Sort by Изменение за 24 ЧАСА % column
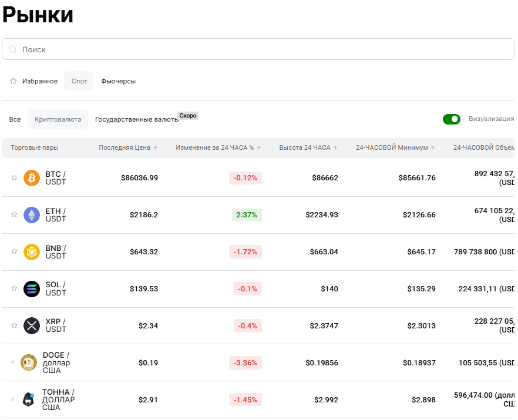Viewport: 518px width, 420px height. click(218, 148)
